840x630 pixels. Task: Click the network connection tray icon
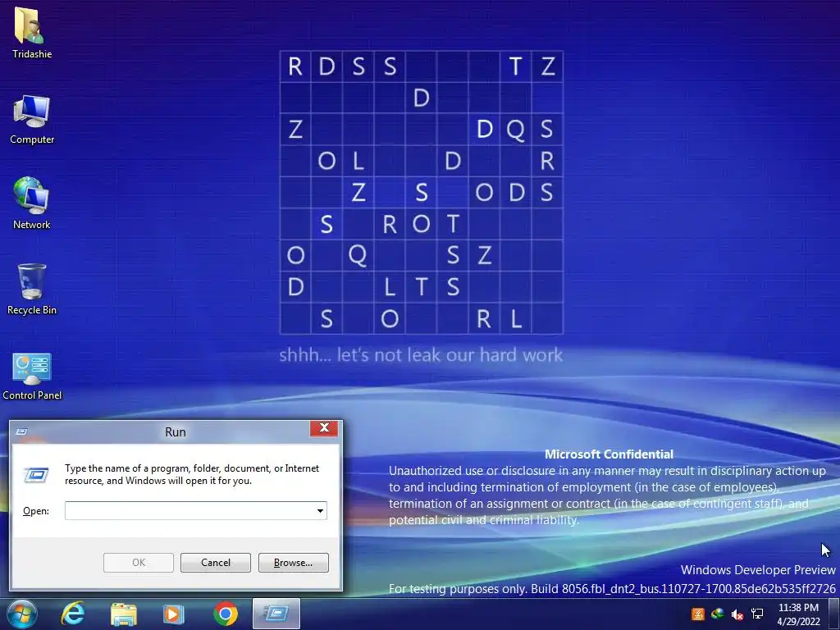coord(757,614)
